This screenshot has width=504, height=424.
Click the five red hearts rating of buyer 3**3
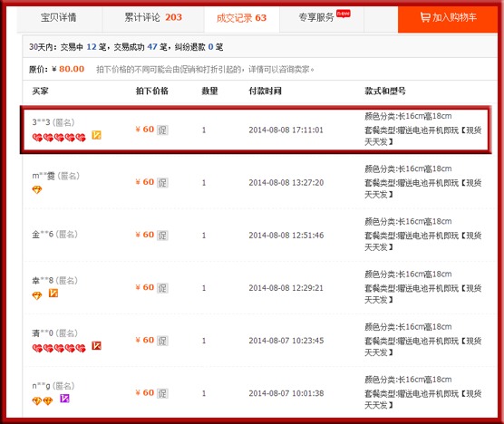click(59, 138)
